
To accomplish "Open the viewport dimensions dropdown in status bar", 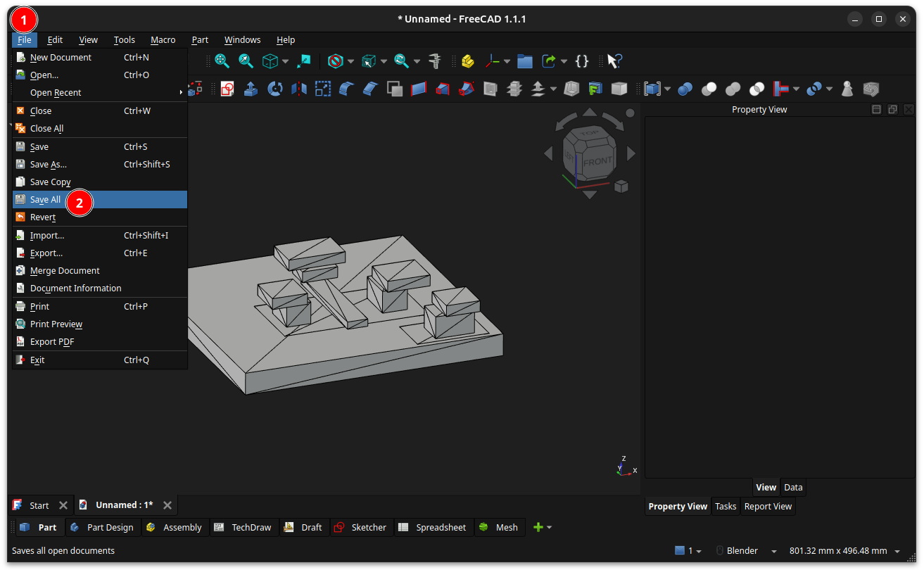I will (845, 551).
